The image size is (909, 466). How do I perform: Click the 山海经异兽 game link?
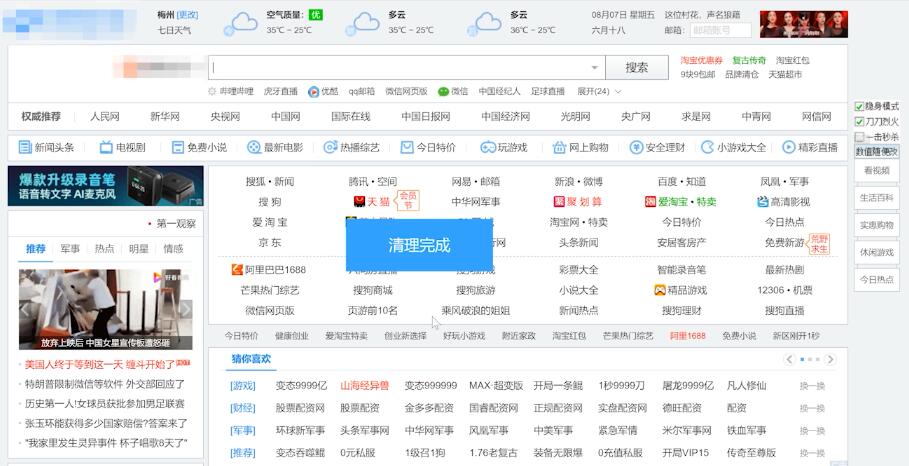coord(364,386)
